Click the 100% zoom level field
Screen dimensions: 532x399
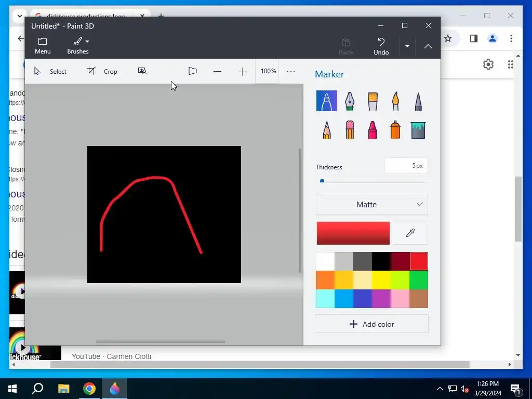[x=268, y=71]
